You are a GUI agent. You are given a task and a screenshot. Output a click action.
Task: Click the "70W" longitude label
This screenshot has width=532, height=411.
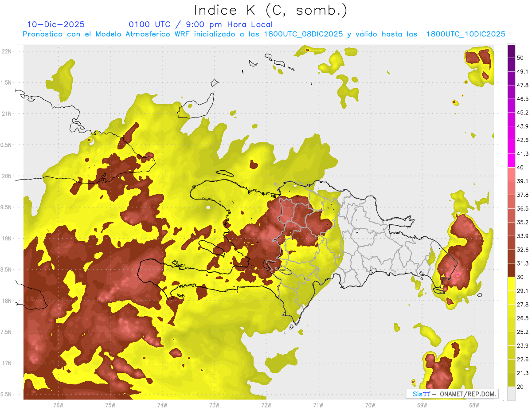(x=370, y=405)
